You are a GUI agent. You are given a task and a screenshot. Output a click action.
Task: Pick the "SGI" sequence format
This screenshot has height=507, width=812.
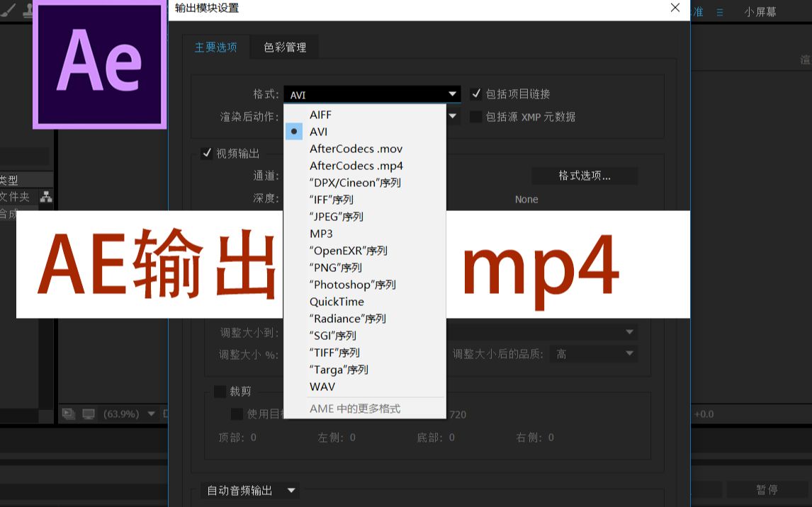(365, 336)
